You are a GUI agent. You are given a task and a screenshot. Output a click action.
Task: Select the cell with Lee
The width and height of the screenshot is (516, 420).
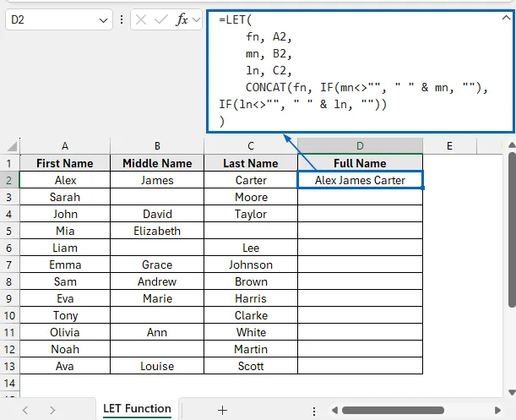[x=251, y=248]
